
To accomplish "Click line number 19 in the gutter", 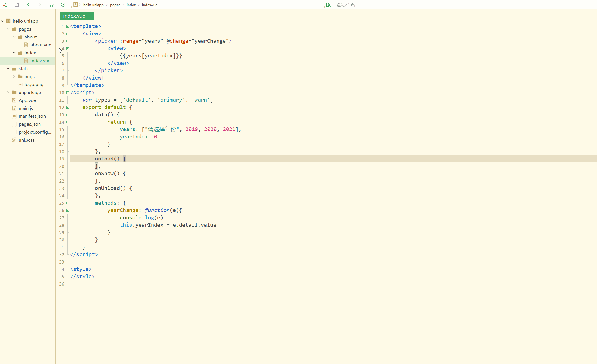I will (x=62, y=159).
